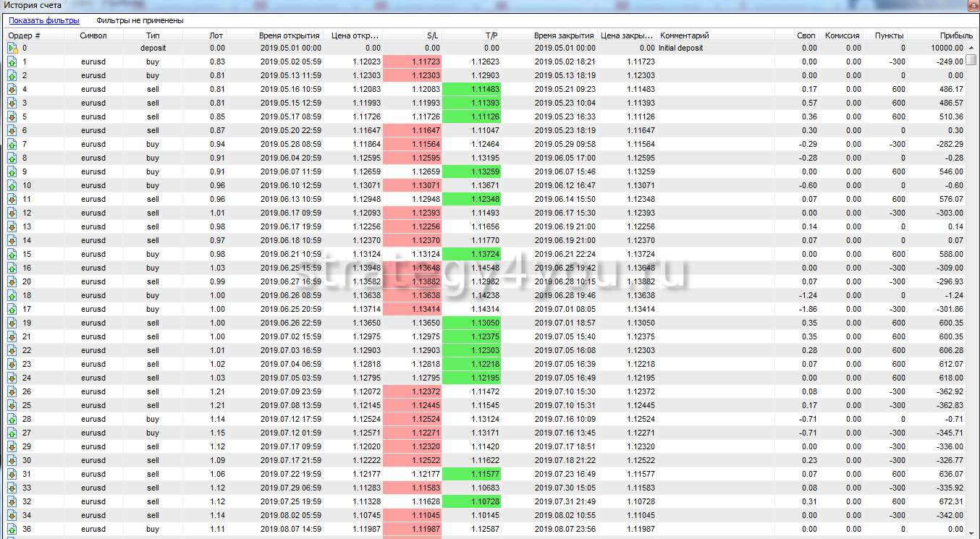Viewport: 980px width, 539px height.
Task: Click the deposit icon for order 0
Action: [x=12, y=48]
